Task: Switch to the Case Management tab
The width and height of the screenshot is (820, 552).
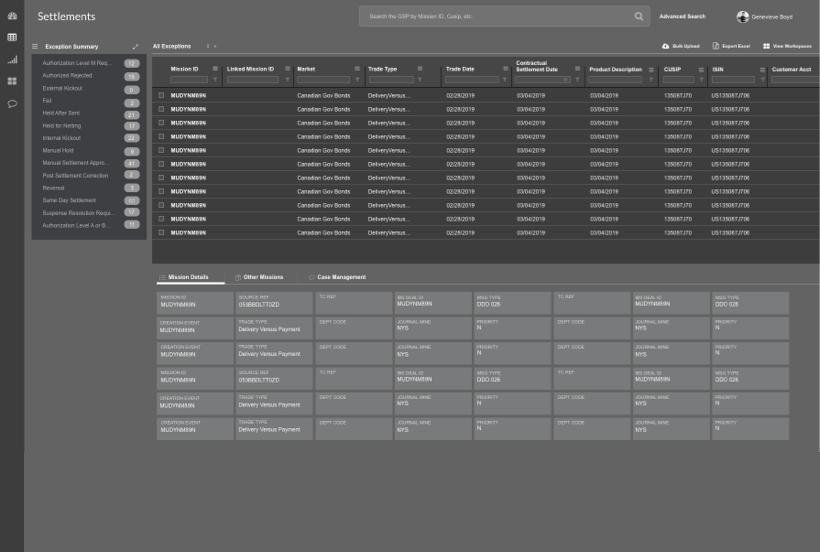Action: [x=340, y=277]
